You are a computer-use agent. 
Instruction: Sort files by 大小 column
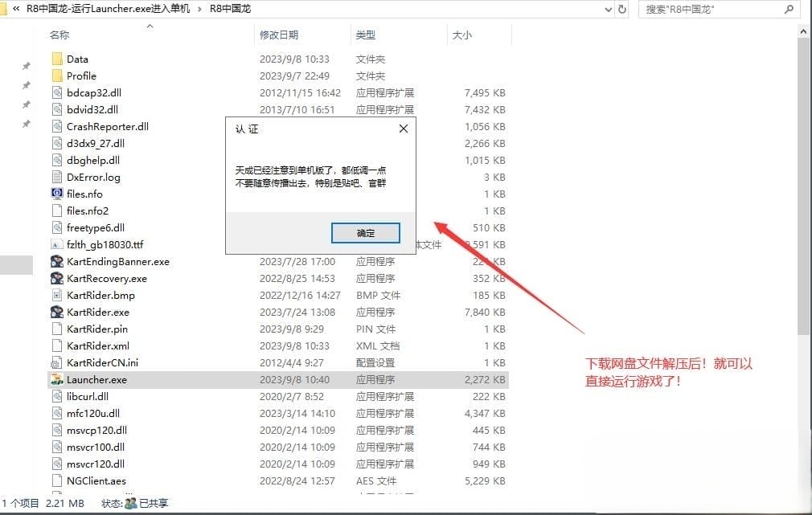(x=462, y=35)
